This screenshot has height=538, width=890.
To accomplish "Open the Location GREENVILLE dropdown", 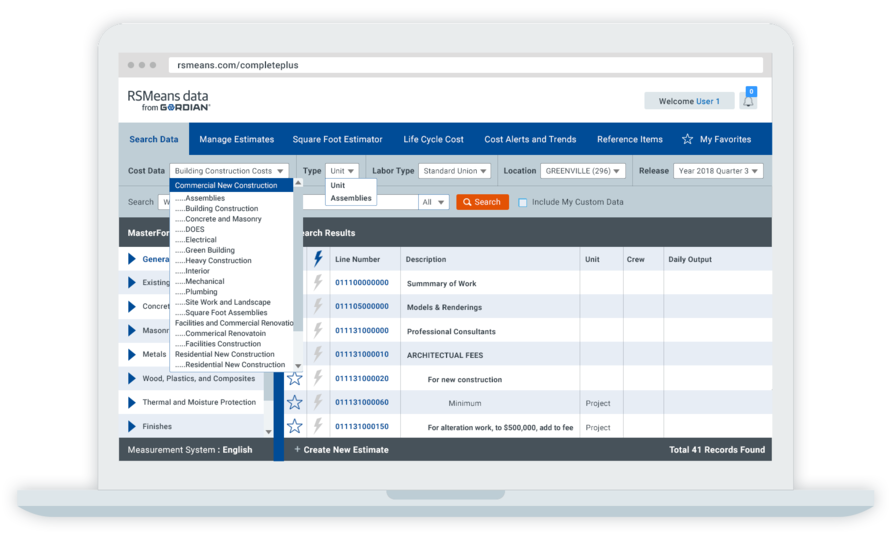I will click(582, 171).
